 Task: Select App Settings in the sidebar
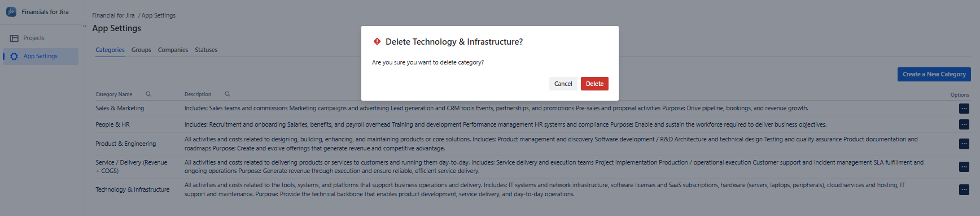(x=40, y=56)
